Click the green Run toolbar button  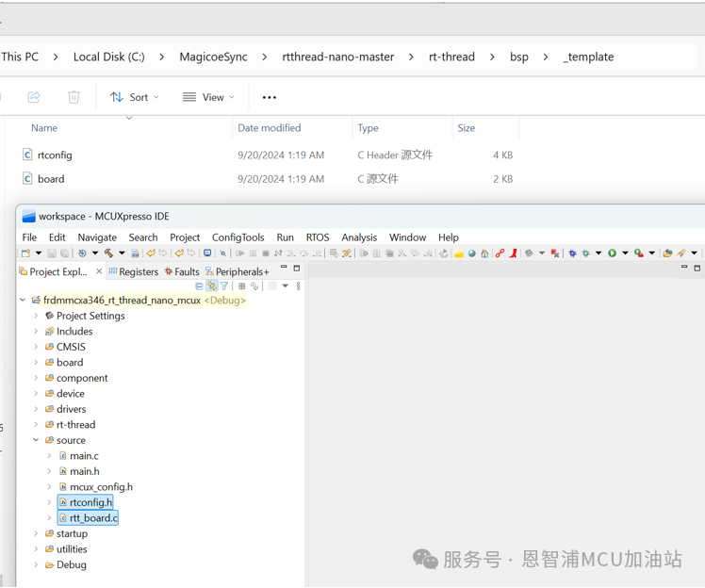(x=612, y=253)
